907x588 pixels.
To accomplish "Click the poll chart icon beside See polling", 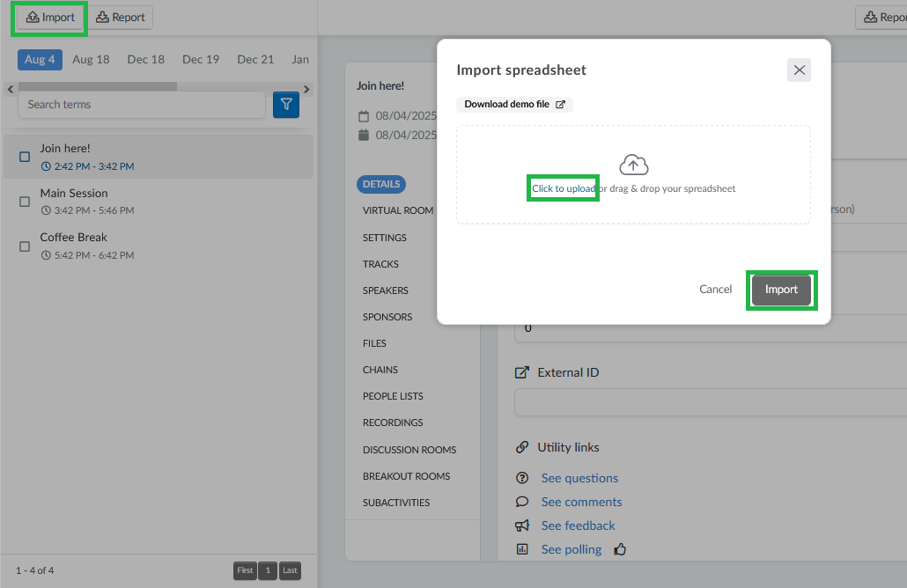I will click(522, 549).
